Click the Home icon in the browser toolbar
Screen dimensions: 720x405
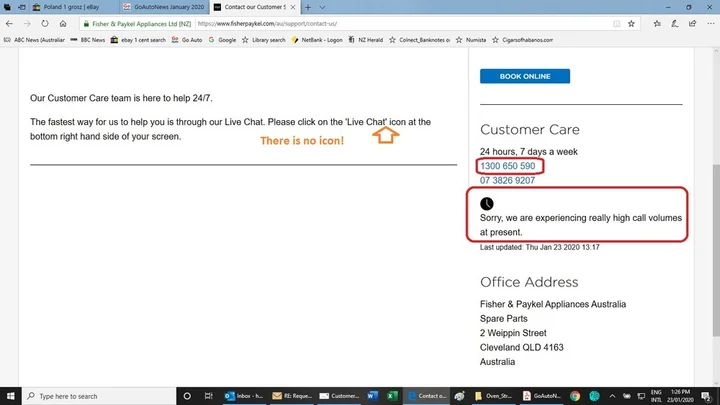tap(63, 22)
